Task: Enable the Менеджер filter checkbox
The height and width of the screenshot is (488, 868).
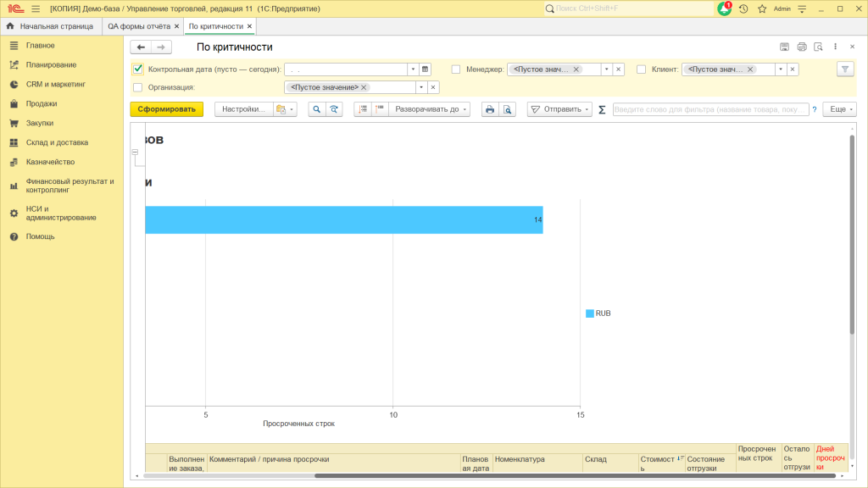Action: (455, 69)
